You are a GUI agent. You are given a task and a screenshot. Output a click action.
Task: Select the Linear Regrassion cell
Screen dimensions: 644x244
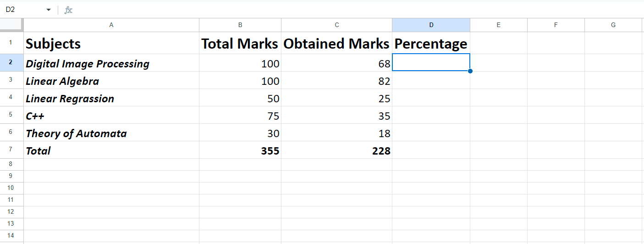coord(111,98)
